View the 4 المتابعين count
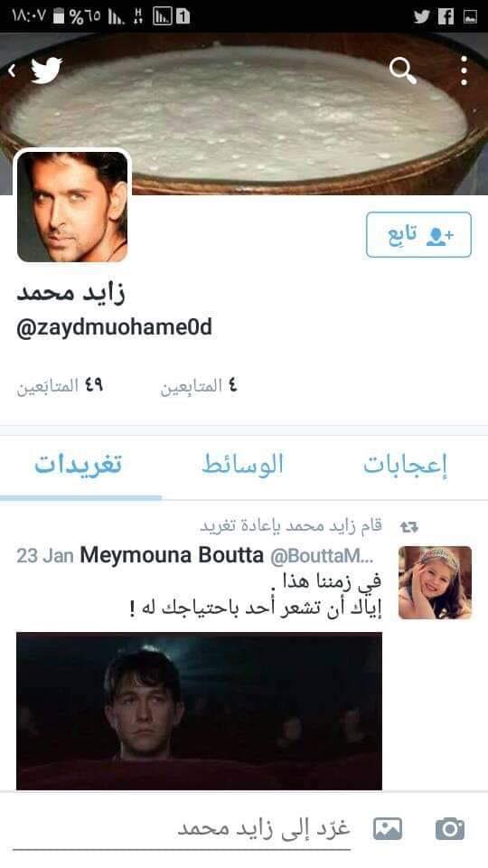488x868 pixels. pos(199,386)
